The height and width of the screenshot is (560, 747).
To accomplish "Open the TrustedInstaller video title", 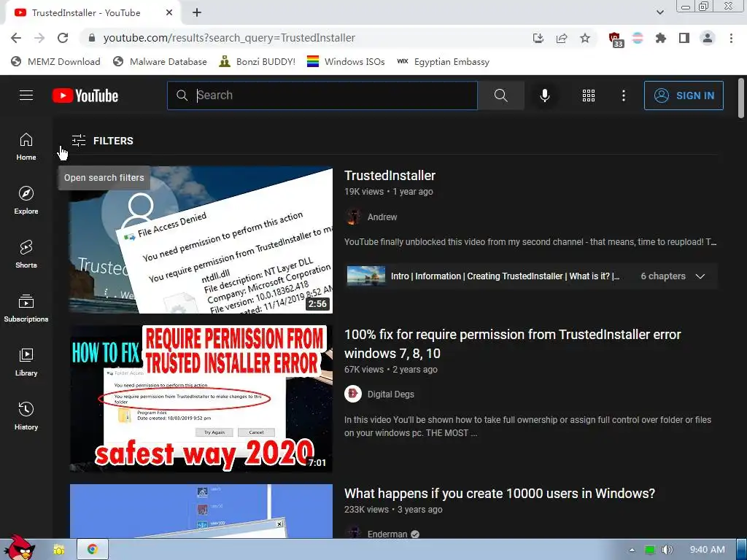I will [x=390, y=176].
